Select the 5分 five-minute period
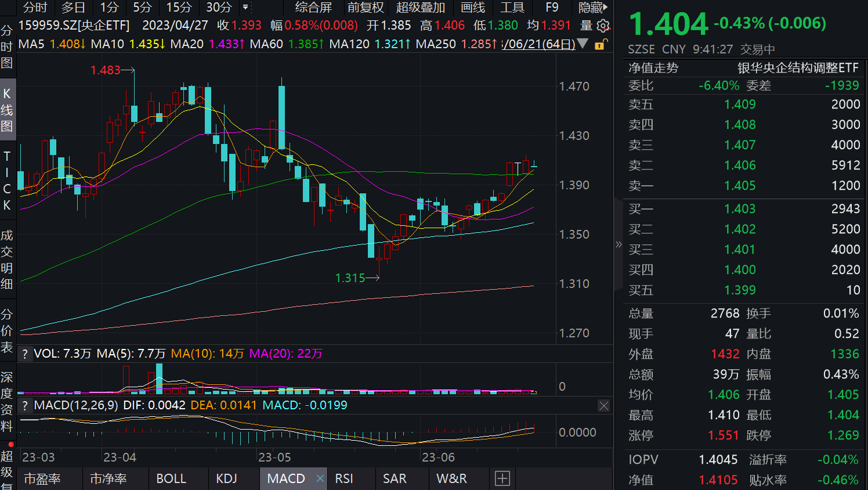Viewport: 868px width, 490px height. pyautogui.click(x=142, y=8)
